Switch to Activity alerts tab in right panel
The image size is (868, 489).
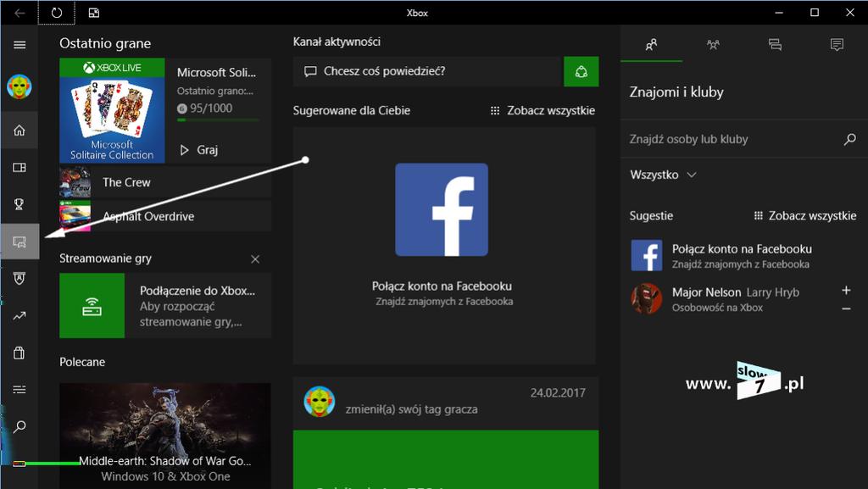(x=837, y=44)
